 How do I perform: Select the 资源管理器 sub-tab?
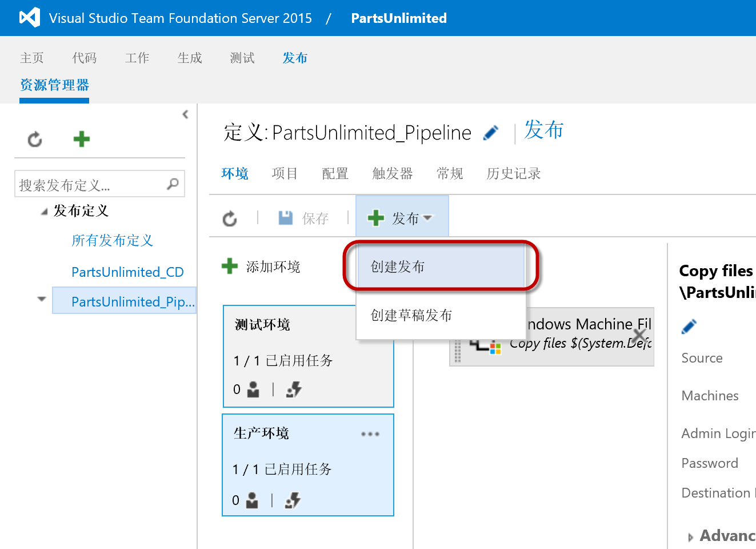[54, 85]
